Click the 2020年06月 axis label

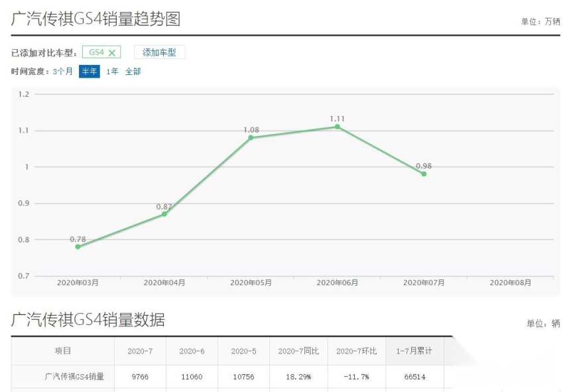[338, 283]
